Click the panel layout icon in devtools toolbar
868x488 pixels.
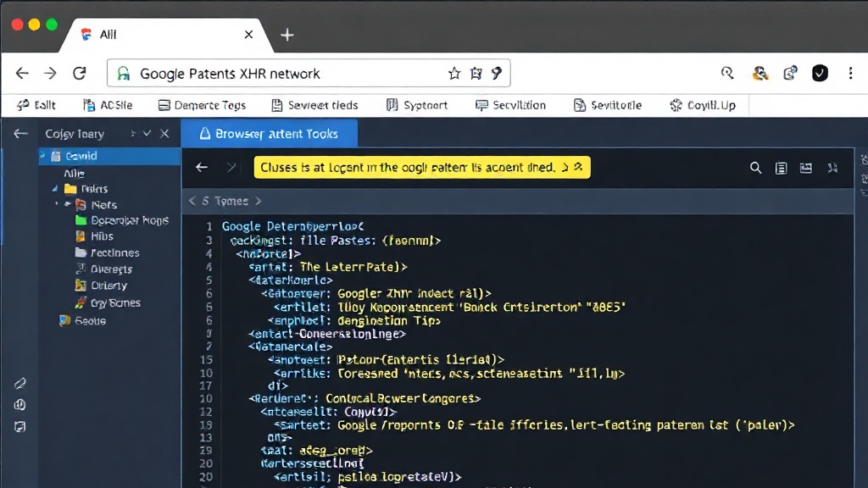click(806, 168)
